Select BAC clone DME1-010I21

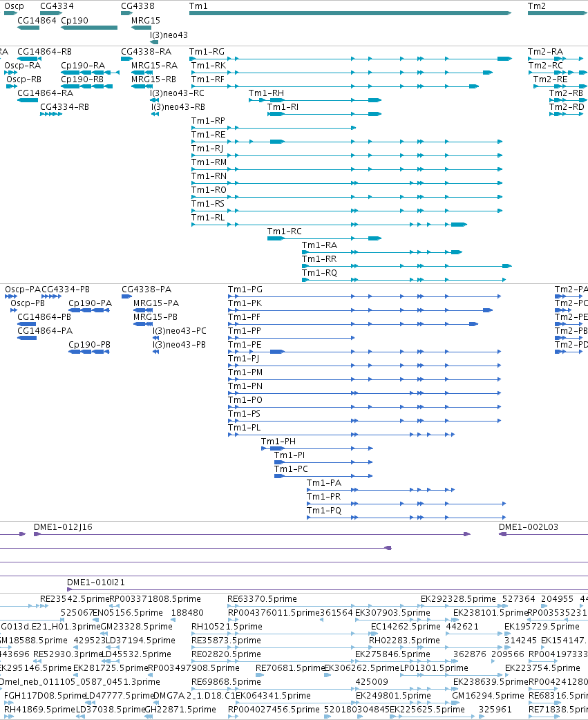328,589
